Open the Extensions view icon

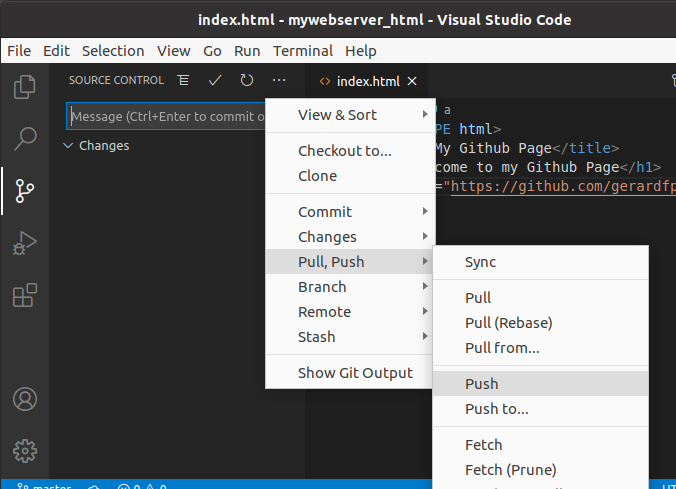pyautogui.click(x=25, y=295)
